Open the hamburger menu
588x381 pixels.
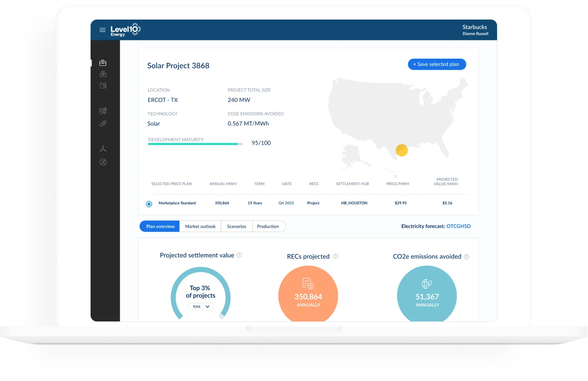102,30
